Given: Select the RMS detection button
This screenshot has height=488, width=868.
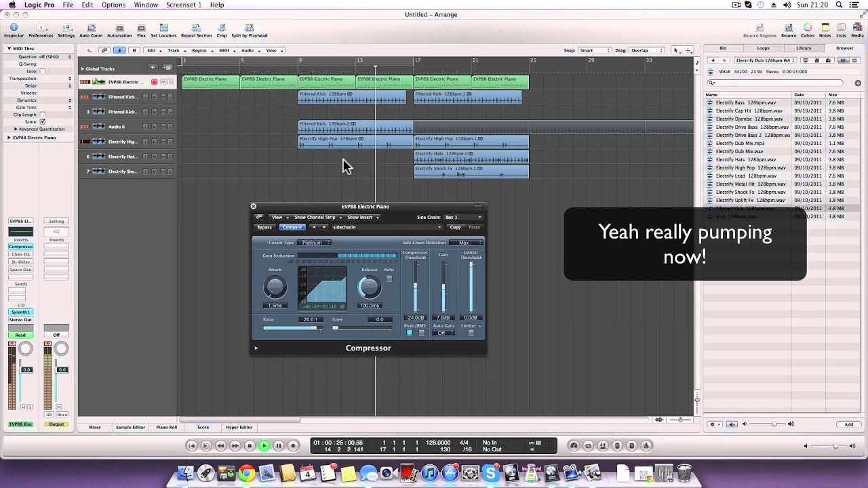Looking at the screenshot, I should tap(422, 333).
